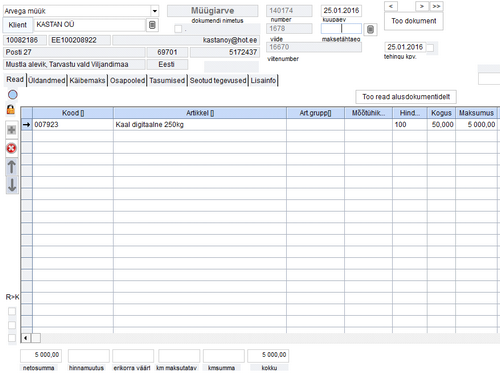Viewport: 500px width, 375px height.
Task: Tick the second checkbox below R>K
Action: (12, 325)
